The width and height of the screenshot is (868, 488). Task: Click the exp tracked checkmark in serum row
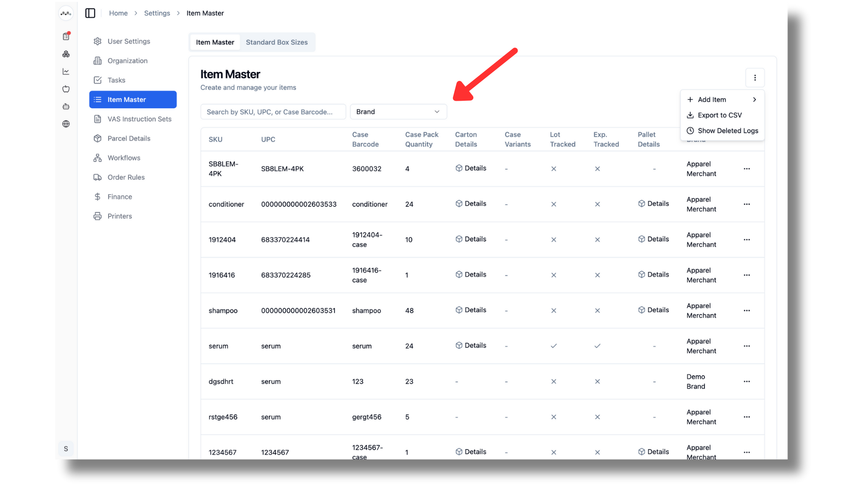pyautogui.click(x=597, y=346)
